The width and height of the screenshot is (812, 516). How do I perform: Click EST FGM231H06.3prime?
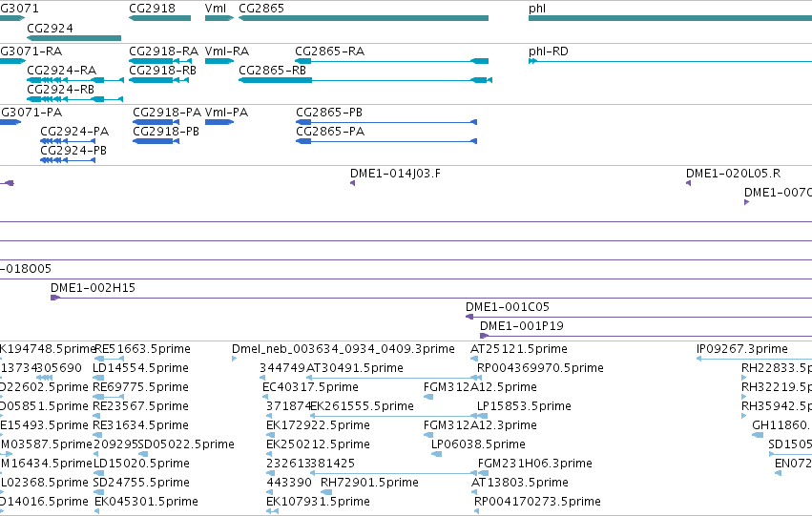point(483,474)
